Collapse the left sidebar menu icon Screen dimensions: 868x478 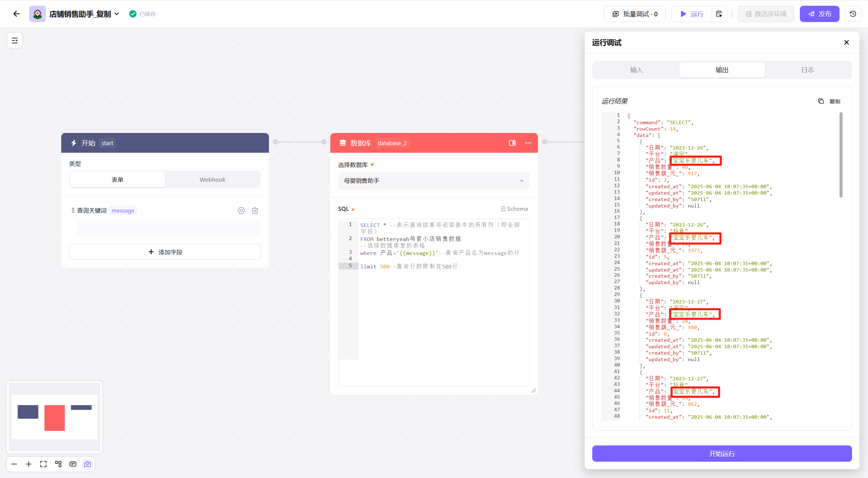[15, 41]
